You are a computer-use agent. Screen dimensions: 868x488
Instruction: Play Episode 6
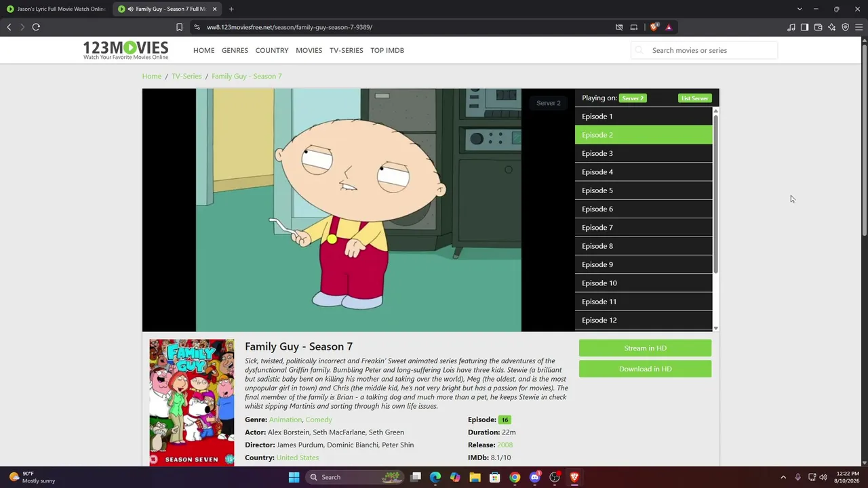[x=644, y=209]
